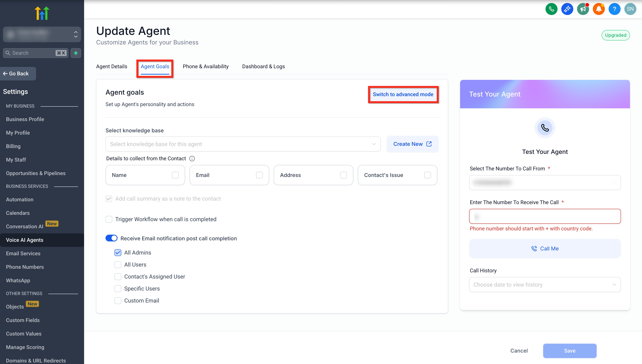This screenshot has width=642, height=364.
Task: Expand the sub-account switcher in sidebar
Action: (42, 34)
